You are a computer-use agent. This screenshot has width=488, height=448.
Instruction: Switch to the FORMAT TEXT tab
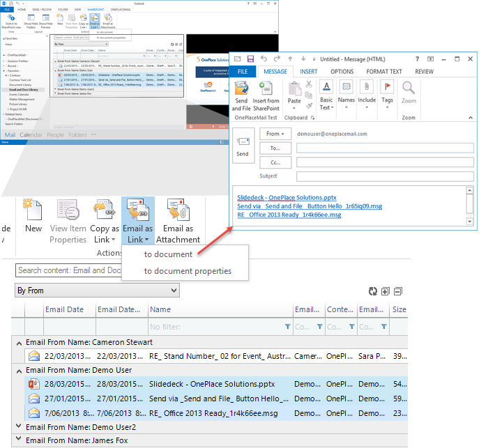(384, 72)
